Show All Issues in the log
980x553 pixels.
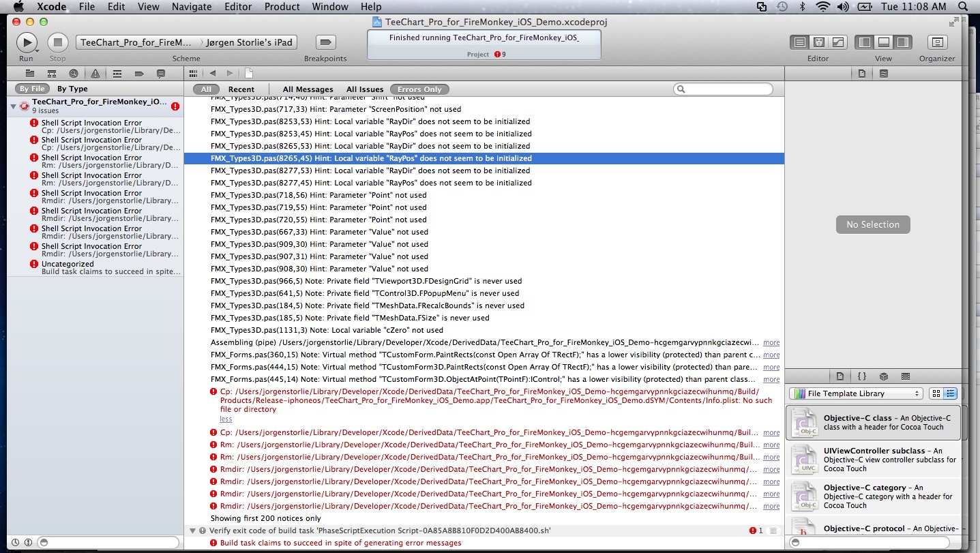tap(365, 89)
